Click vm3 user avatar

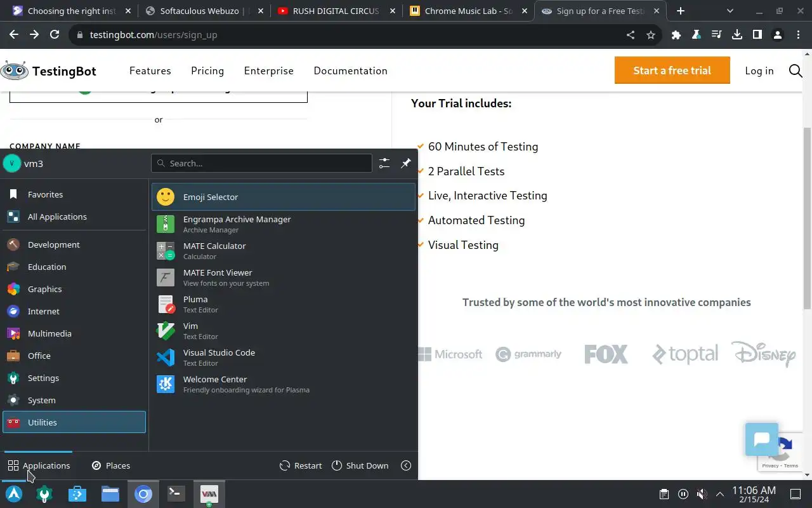click(x=12, y=163)
